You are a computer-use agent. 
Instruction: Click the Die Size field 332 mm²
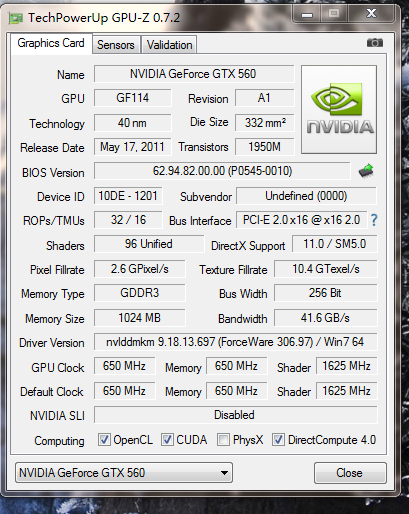click(x=265, y=123)
